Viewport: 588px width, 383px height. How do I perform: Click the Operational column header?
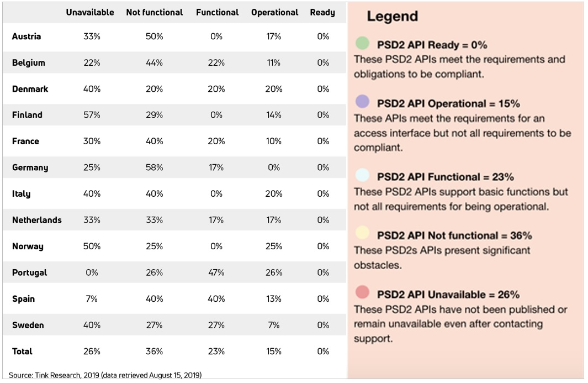(274, 12)
